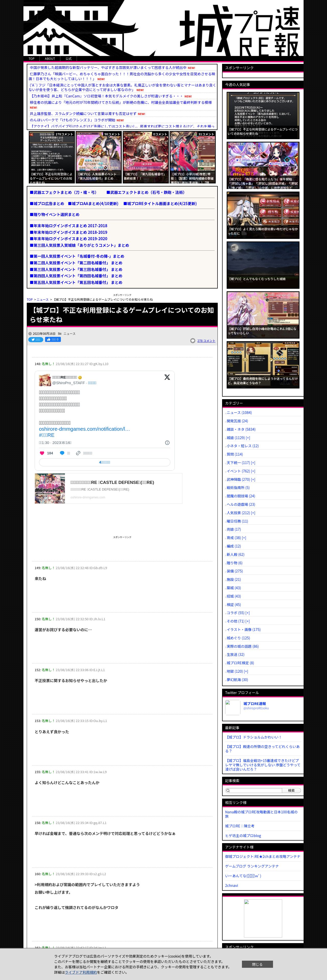
Task: Click the tweet info circle icon
Action: pyautogui.click(x=167, y=442)
